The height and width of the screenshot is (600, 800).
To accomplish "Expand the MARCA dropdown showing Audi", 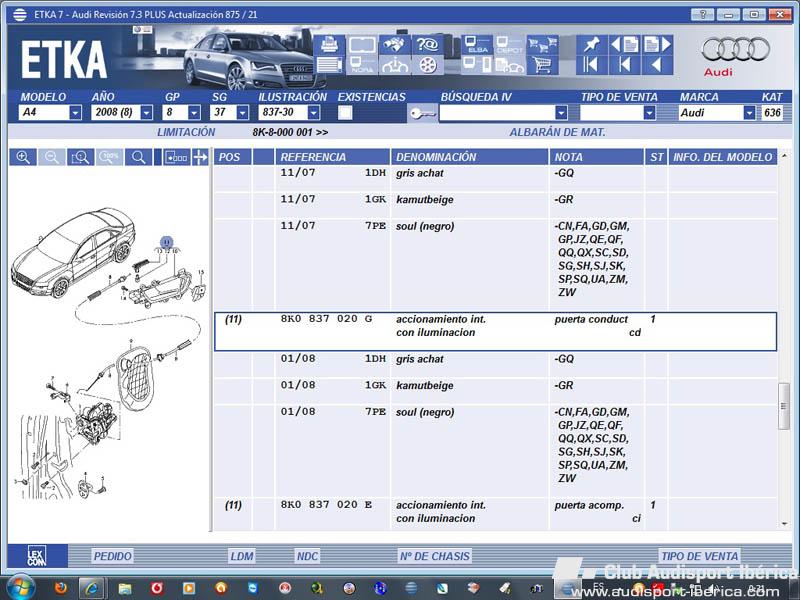I will pos(749,113).
